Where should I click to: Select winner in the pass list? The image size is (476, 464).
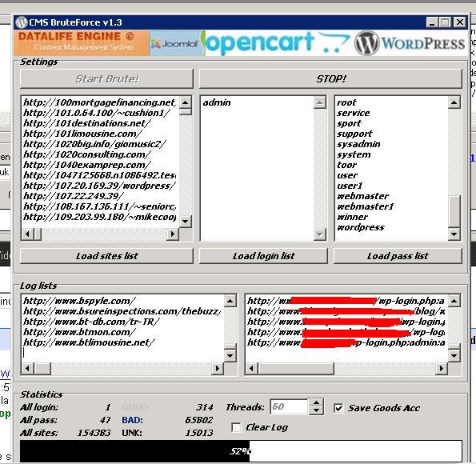point(352,217)
